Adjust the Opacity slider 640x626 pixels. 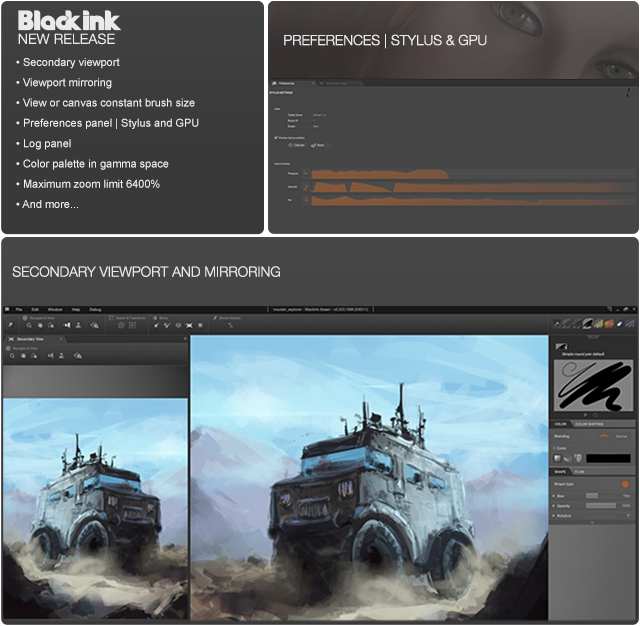point(601,506)
